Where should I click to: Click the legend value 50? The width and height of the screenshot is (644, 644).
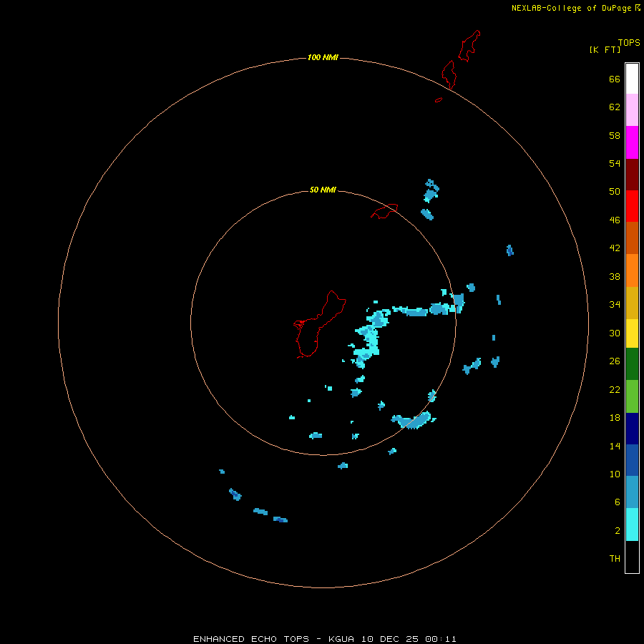pyautogui.click(x=615, y=191)
